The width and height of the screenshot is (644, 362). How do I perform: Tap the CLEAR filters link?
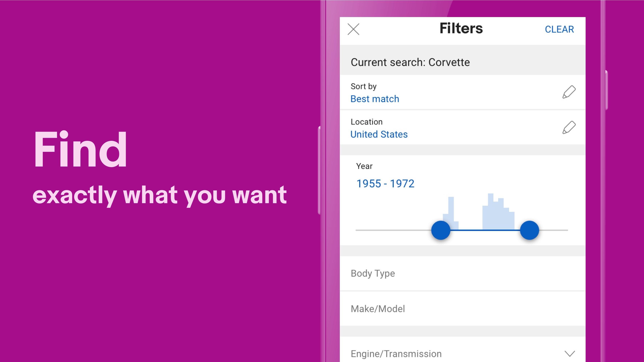(x=559, y=29)
